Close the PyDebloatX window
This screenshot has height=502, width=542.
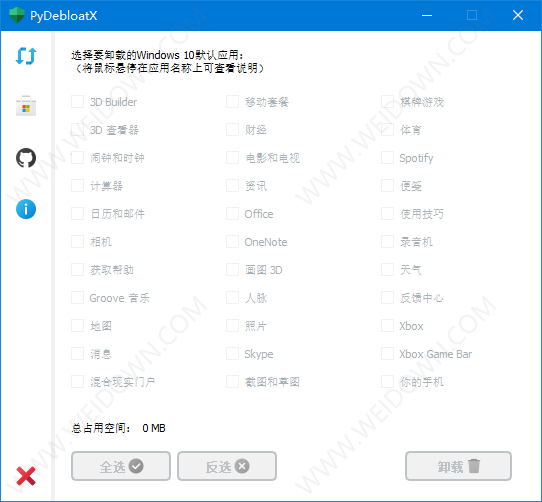pos(518,15)
